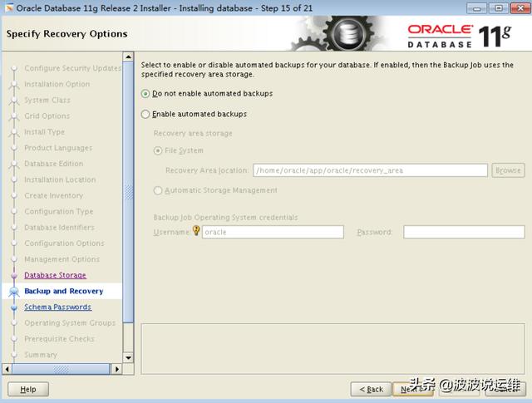
Task: Click the Operating System Groups step
Action: point(70,323)
